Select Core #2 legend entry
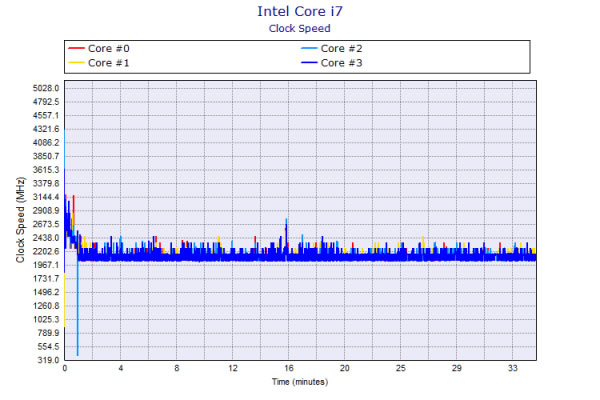The image size is (600, 400). click(x=331, y=49)
